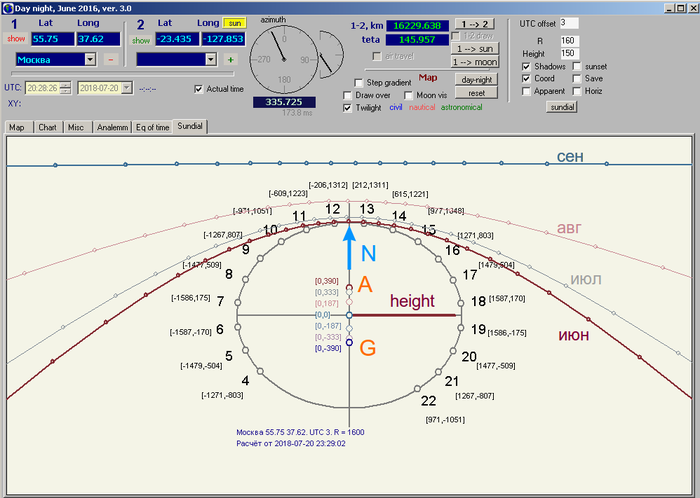The width and height of the screenshot is (700, 498).
Task: Click the location 1 Long field 37.62
Action: [98, 39]
